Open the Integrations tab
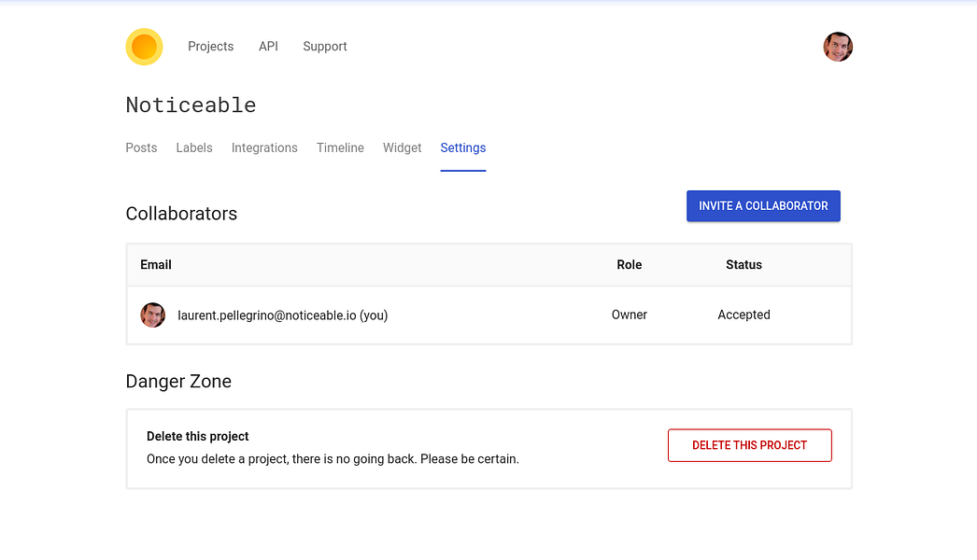The width and height of the screenshot is (977, 560). [x=264, y=147]
